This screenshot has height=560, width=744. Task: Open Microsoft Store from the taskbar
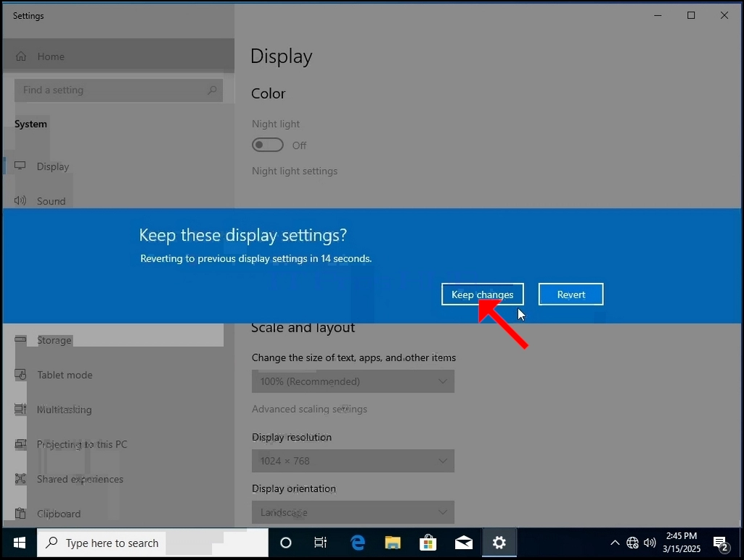[428, 543]
